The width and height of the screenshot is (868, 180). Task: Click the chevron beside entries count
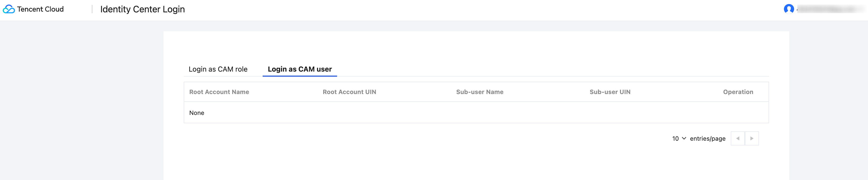tap(684, 138)
